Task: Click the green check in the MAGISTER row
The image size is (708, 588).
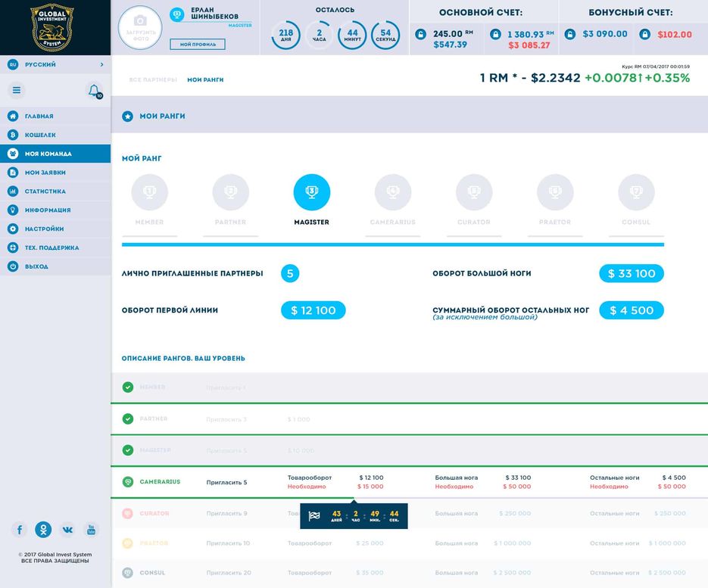Action: 128,450
